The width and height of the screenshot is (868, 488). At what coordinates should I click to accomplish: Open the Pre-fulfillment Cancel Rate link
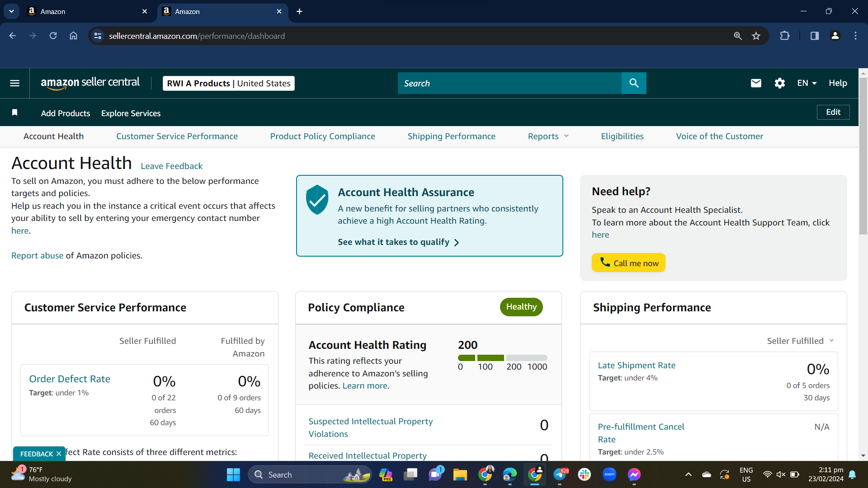pyautogui.click(x=641, y=433)
